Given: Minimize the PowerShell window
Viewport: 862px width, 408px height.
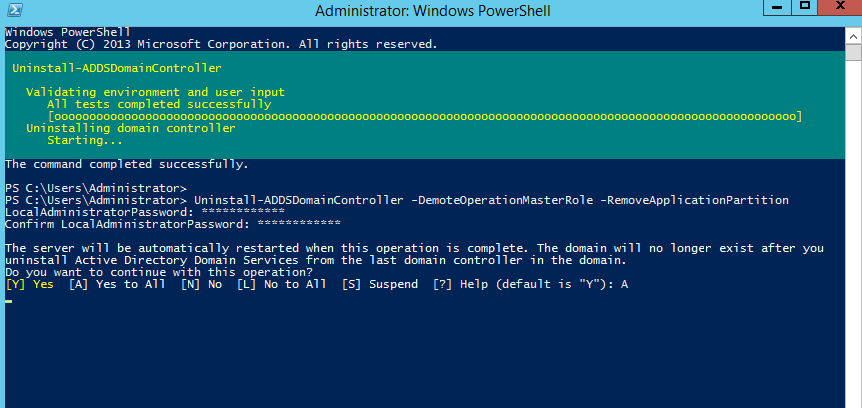Looking at the screenshot, I should coord(777,7).
